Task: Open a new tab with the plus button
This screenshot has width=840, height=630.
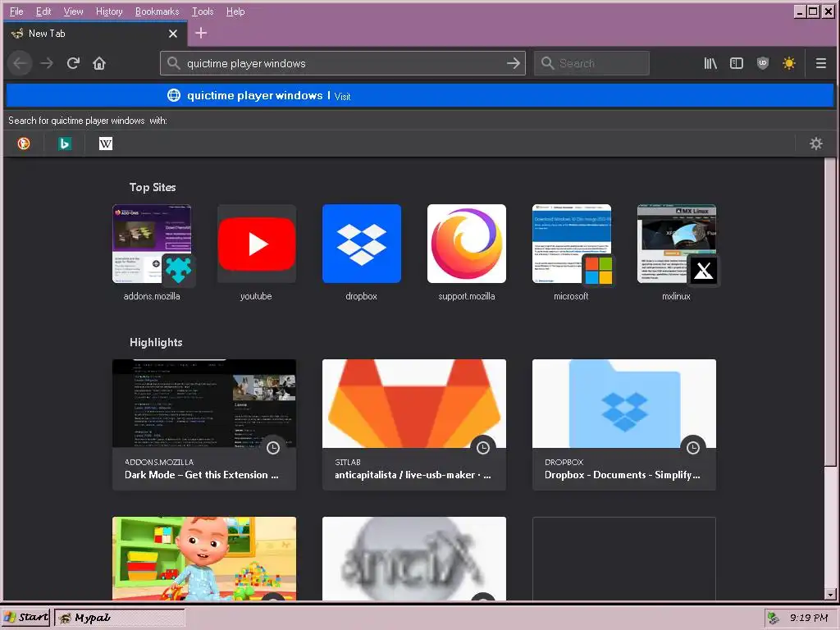Action: 201,33
